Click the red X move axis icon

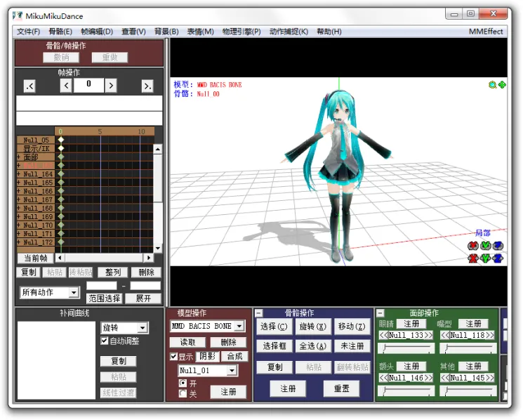[472, 258]
